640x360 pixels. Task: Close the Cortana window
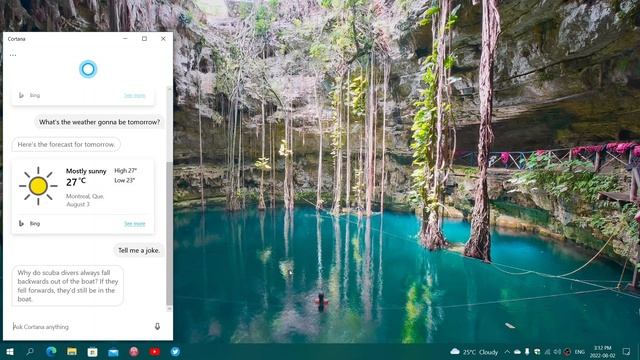[163, 39]
